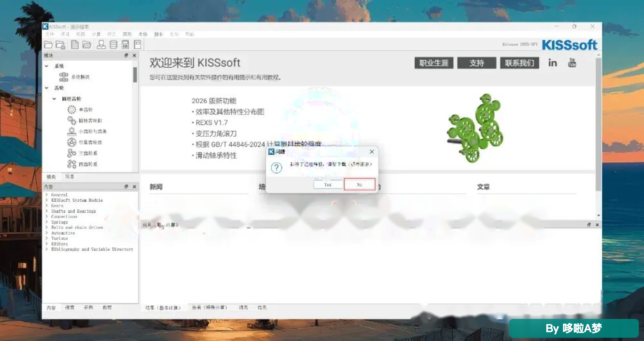Collapse the 系统 tree node
This screenshot has height=341, width=644.
point(47,66)
